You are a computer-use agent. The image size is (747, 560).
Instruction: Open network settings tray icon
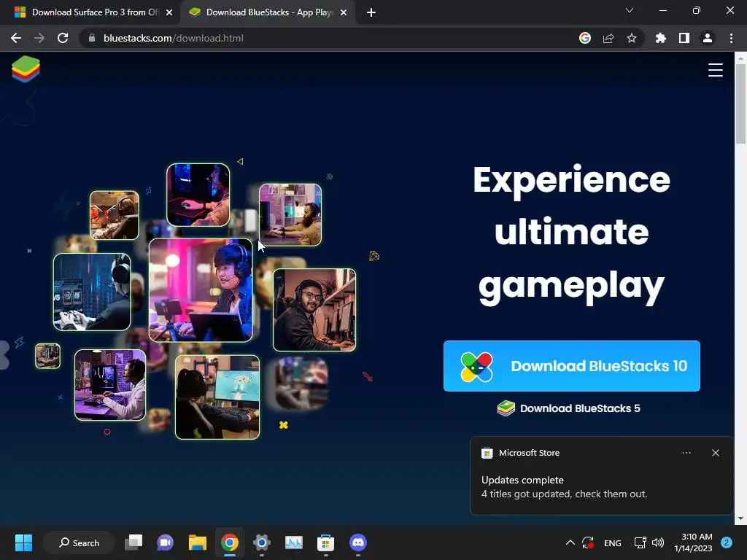[640, 542]
